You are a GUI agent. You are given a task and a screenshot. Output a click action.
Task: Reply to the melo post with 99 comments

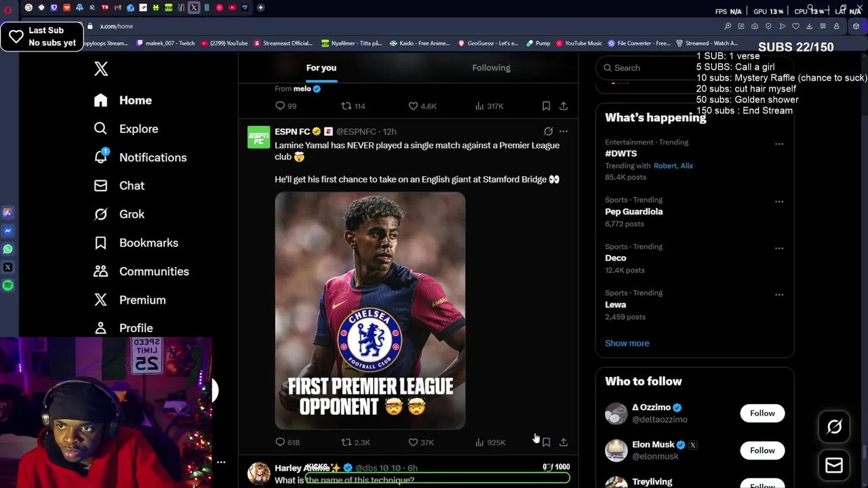click(285, 106)
